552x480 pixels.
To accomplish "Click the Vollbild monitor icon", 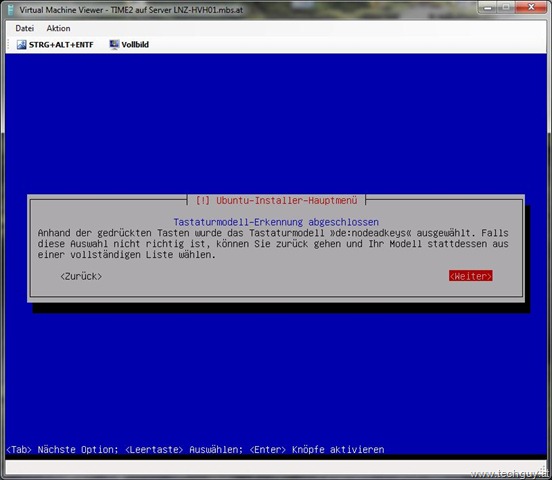I will pyautogui.click(x=114, y=44).
